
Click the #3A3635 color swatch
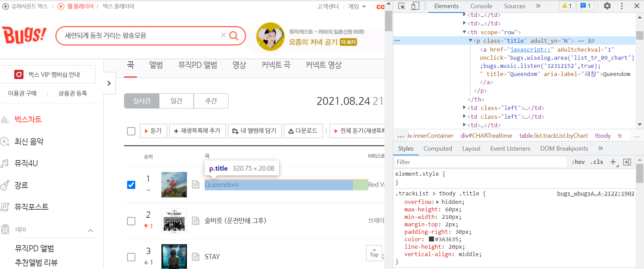coord(431,239)
